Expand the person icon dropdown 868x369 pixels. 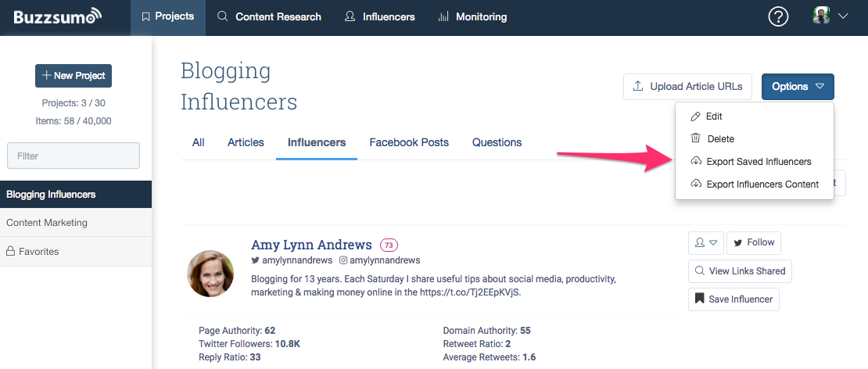click(x=706, y=242)
